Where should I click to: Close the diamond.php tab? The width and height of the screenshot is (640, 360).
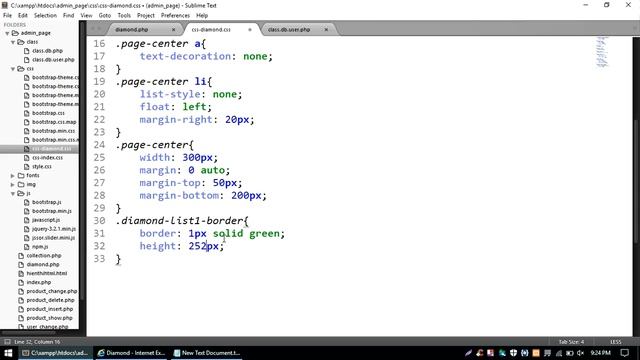[x=173, y=30]
